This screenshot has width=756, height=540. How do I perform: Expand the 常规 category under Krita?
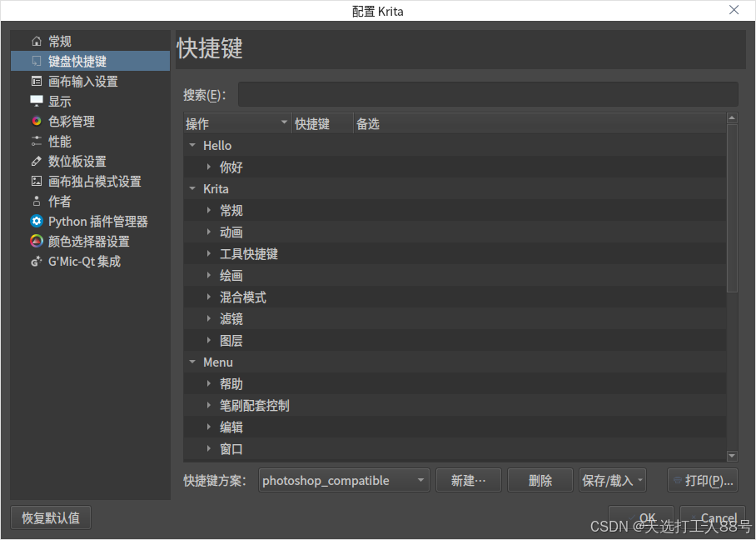tap(209, 210)
